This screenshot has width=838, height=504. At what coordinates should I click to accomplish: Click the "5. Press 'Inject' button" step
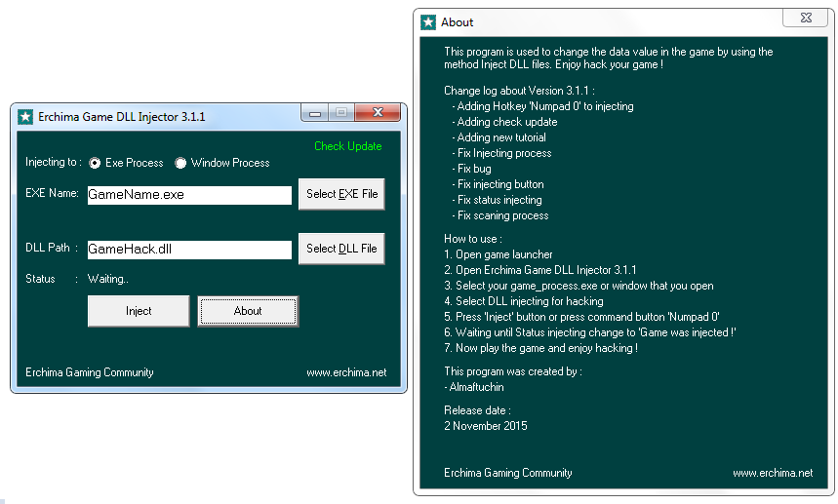581,317
